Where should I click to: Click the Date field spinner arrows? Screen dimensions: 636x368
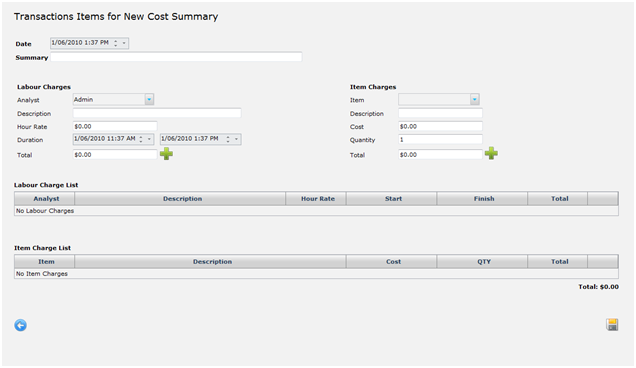[x=116, y=43]
